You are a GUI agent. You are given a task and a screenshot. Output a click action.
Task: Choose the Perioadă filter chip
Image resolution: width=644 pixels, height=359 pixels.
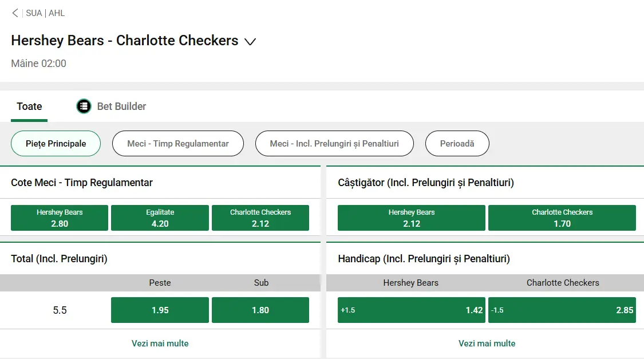tap(457, 143)
